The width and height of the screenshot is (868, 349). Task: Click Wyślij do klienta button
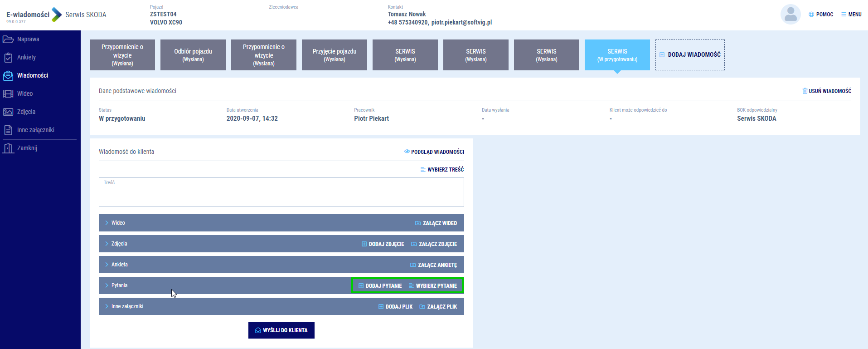[281, 330]
